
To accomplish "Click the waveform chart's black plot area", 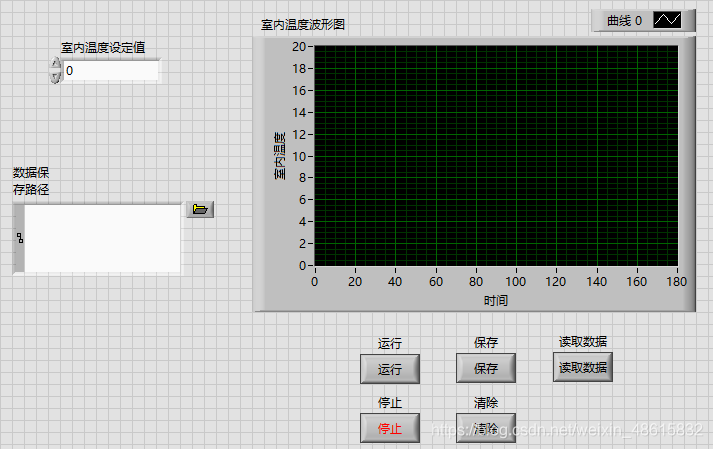I will (496, 156).
